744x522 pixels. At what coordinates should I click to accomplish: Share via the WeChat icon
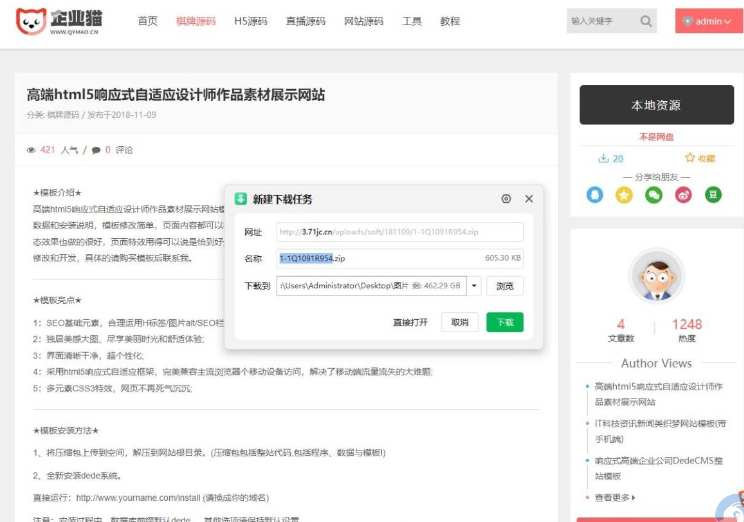pos(654,195)
